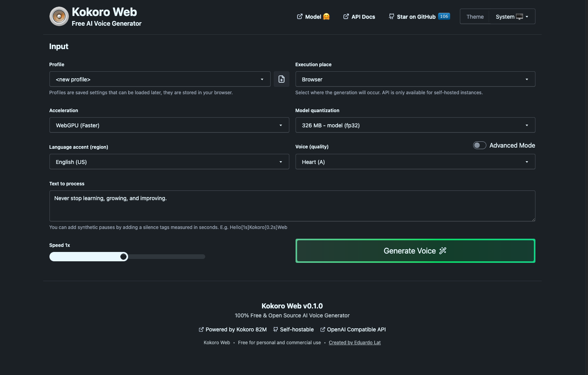This screenshot has height=375, width=588.
Task: Expand the Execution place dropdown
Action: point(415,79)
